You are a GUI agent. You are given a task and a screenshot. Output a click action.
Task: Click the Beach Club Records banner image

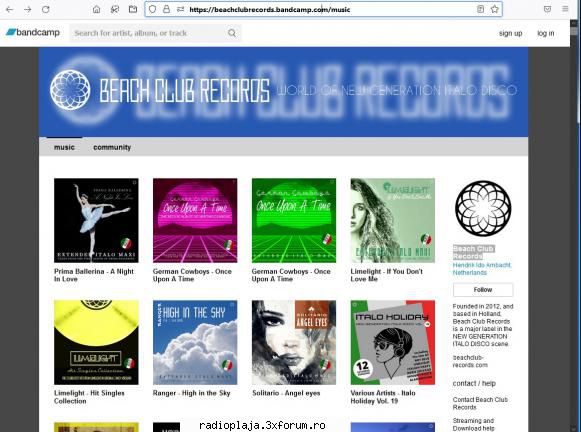point(283,92)
